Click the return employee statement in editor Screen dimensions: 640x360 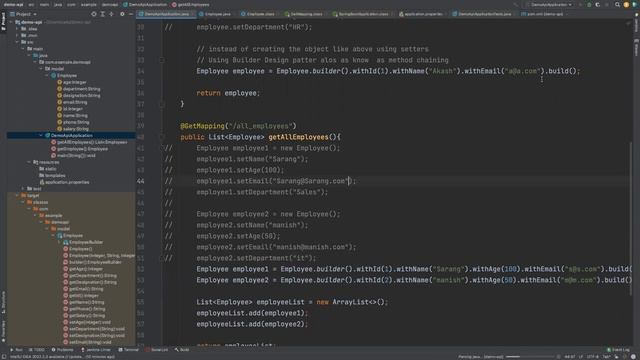(x=228, y=93)
